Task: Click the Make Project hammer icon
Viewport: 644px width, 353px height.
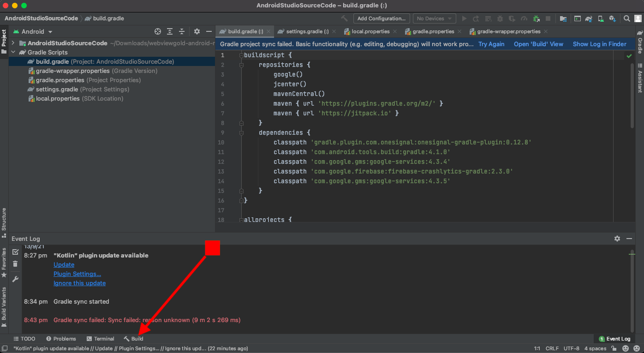Action: pos(344,18)
